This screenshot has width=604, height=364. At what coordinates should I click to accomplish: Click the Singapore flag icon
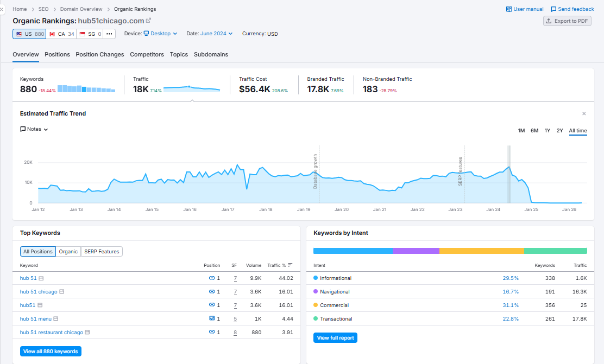[x=82, y=34]
